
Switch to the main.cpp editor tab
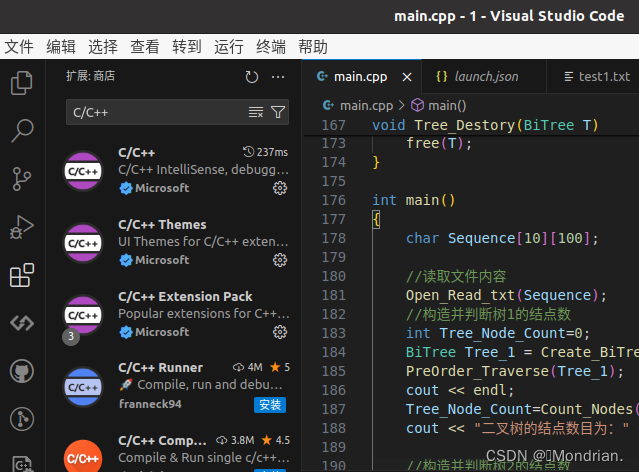(360, 77)
